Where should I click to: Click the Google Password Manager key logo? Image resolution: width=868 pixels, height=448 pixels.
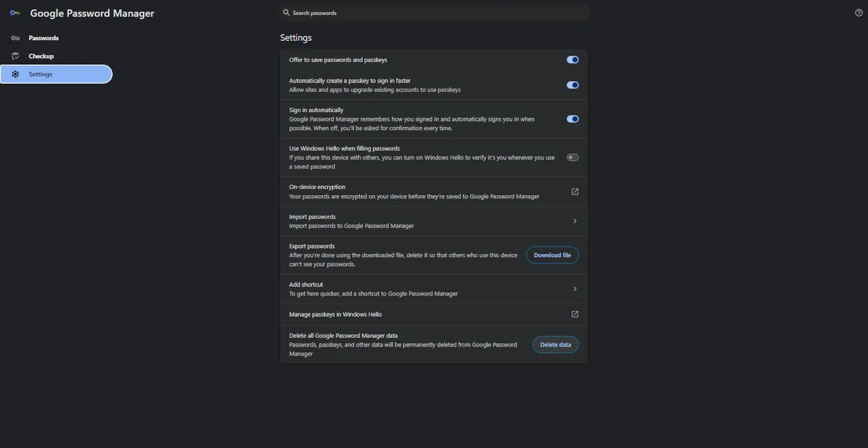[x=15, y=13]
